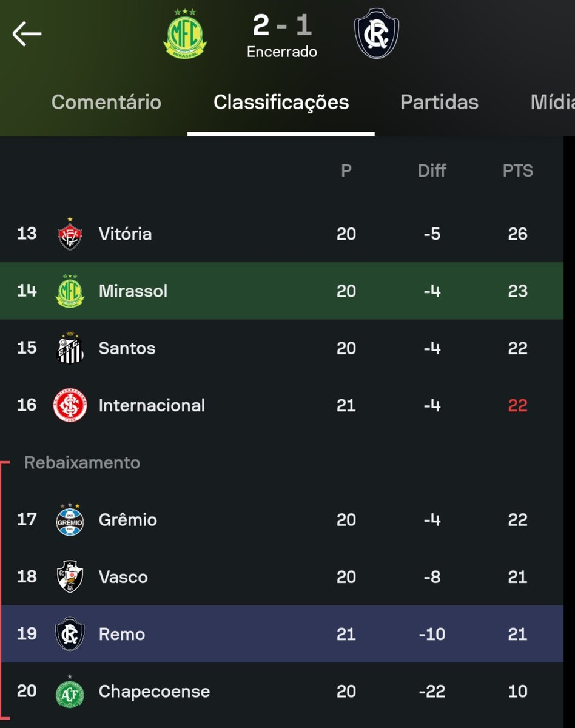Select the Classificações tab

click(x=281, y=102)
